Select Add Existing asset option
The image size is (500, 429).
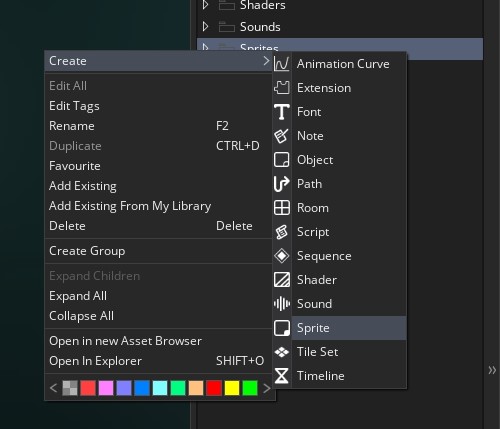158,186
